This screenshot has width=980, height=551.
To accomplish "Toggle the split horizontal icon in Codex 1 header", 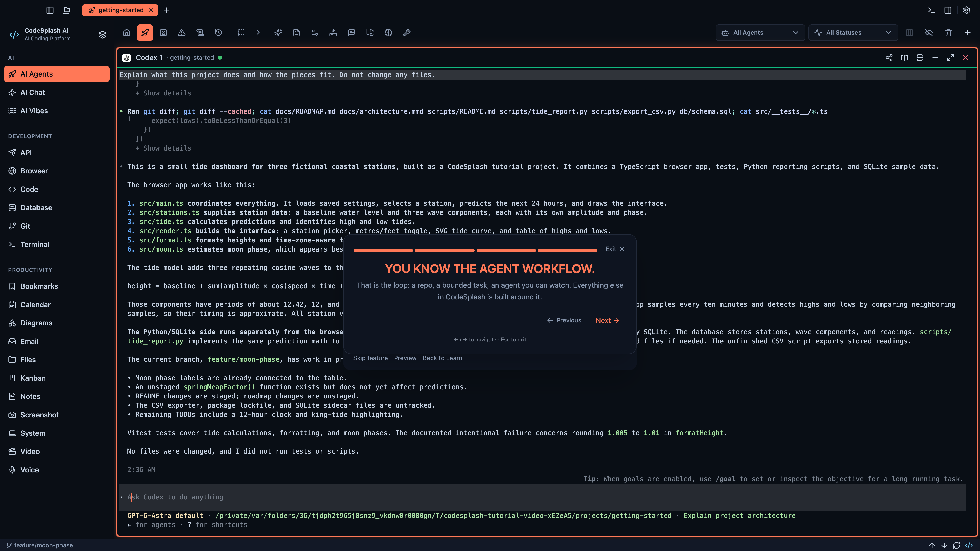I will click(920, 58).
